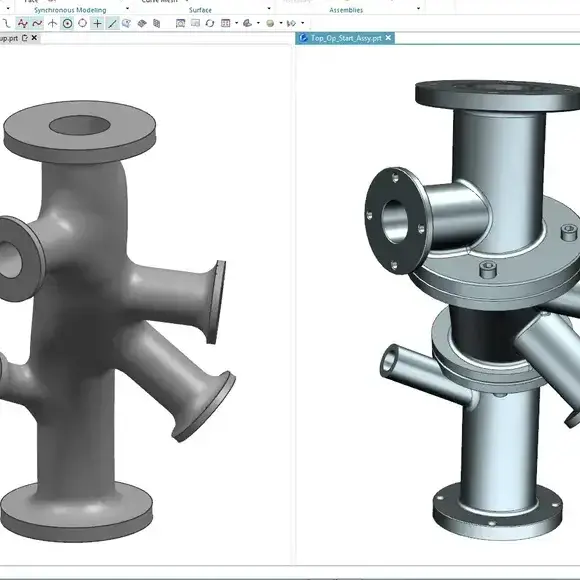Image resolution: width=580 pixels, height=580 pixels.
Task: Select the assembly's top flange
Action: (498, 95)
